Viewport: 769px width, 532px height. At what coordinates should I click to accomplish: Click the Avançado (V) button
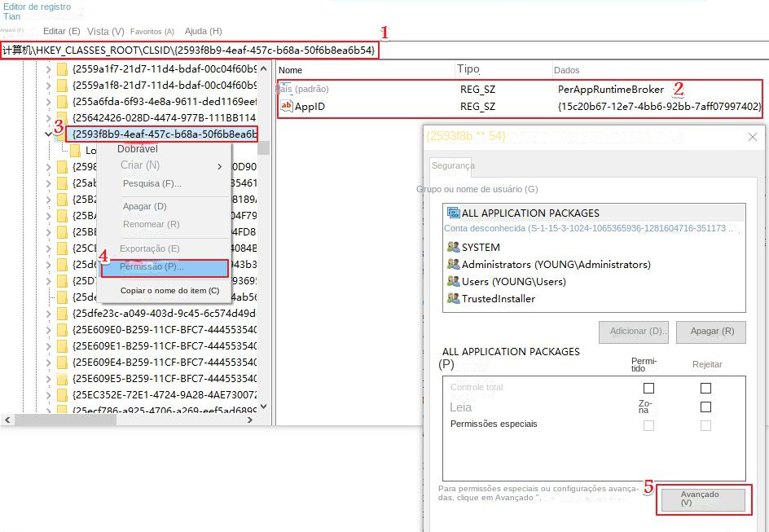click(703, 499)
